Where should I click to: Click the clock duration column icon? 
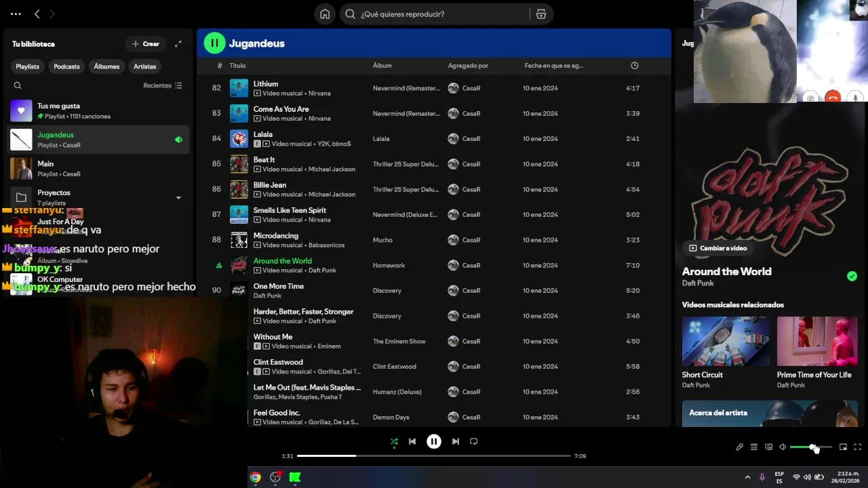point(634,66)
